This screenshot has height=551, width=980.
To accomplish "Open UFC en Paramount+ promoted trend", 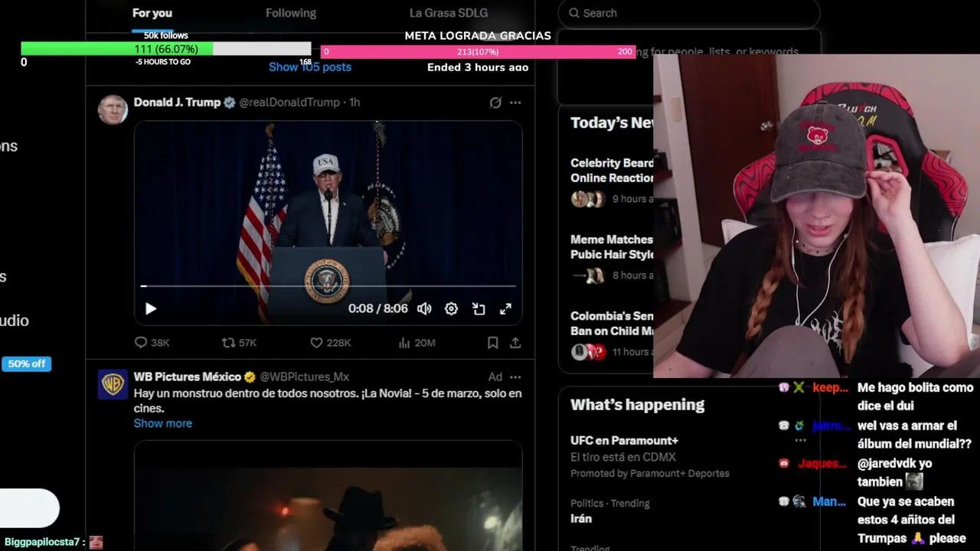I will [624, 441].
